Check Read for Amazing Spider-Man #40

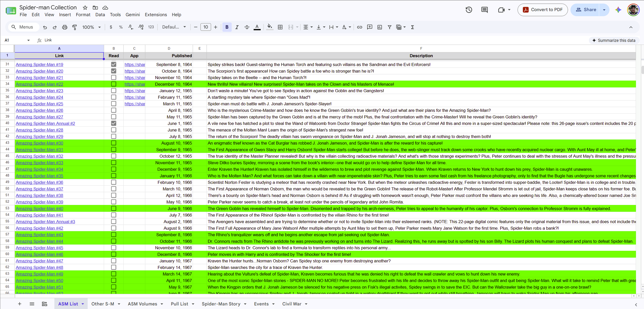point(114,208)
